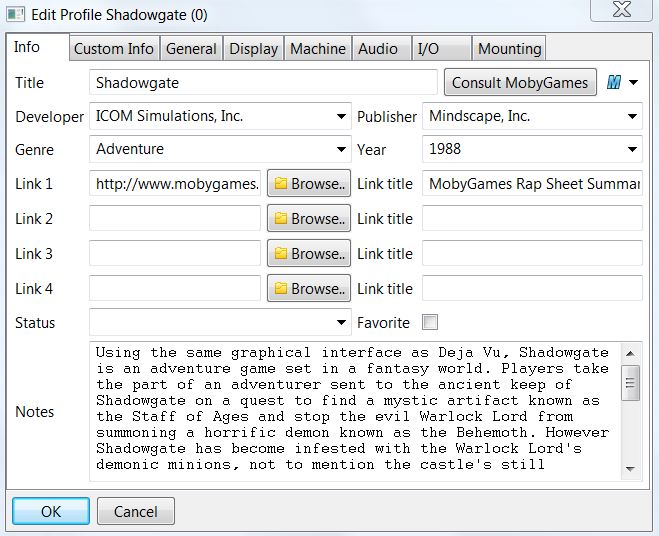Expand the Status dropdown
Viewport: 659px width, 536px height.
[x=341, y=322]
